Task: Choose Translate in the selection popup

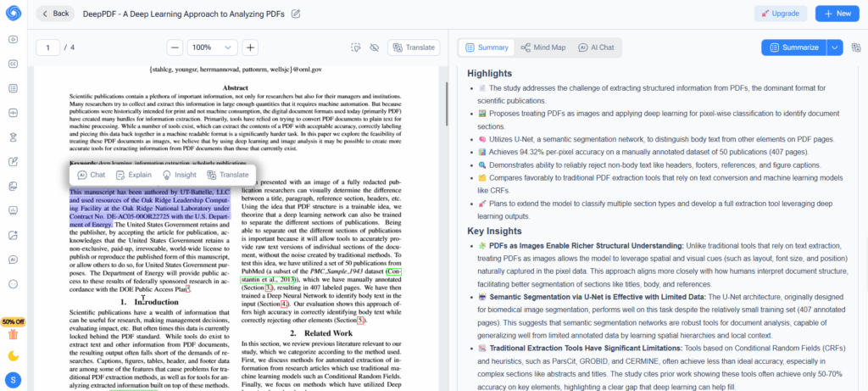Action: 227,175
